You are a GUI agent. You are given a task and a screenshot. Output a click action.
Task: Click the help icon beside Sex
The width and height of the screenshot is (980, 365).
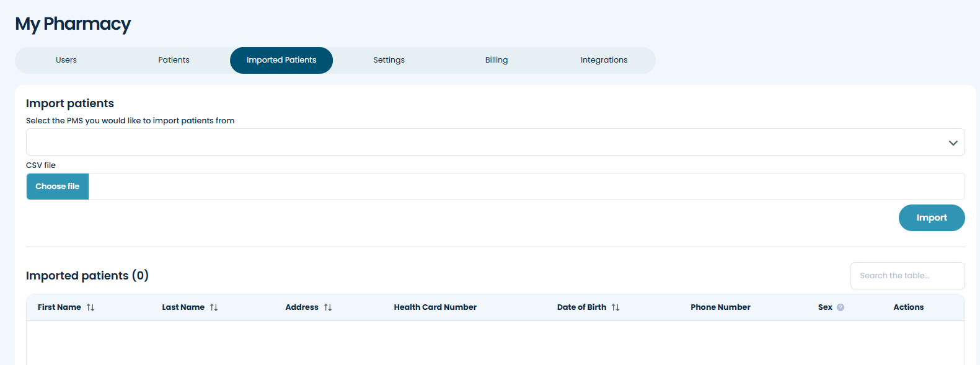click(x=841, y=307)
